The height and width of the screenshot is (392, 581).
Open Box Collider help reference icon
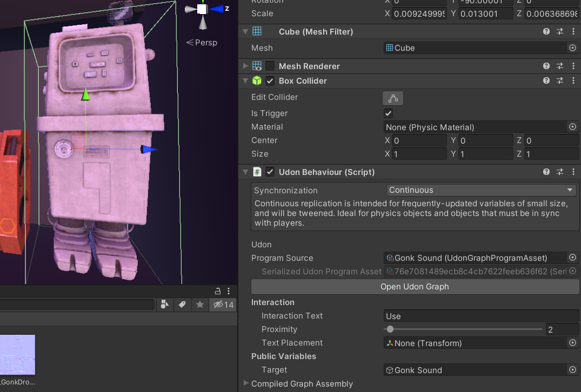(x=546, y=80)
